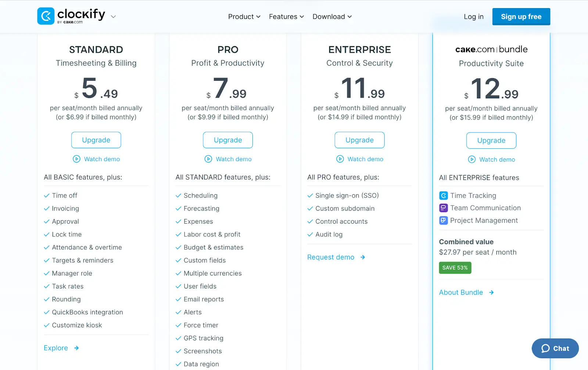Click the Team Communication app icon
This screenshot has height=370, width=588.
(444, 208)
